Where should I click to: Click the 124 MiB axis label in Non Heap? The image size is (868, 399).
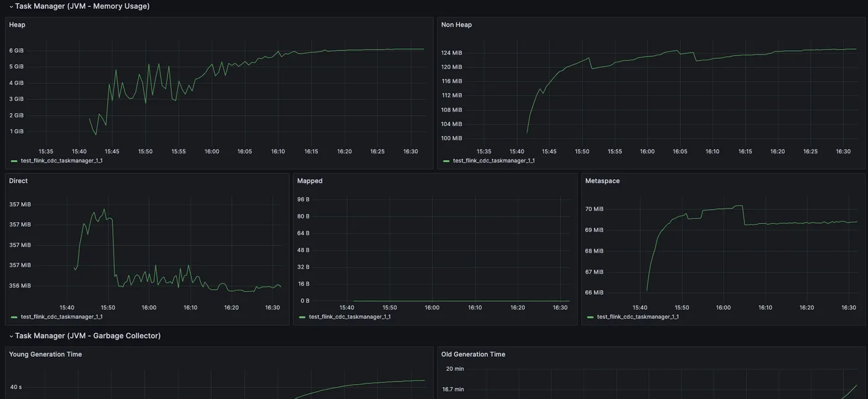[452, 53]
